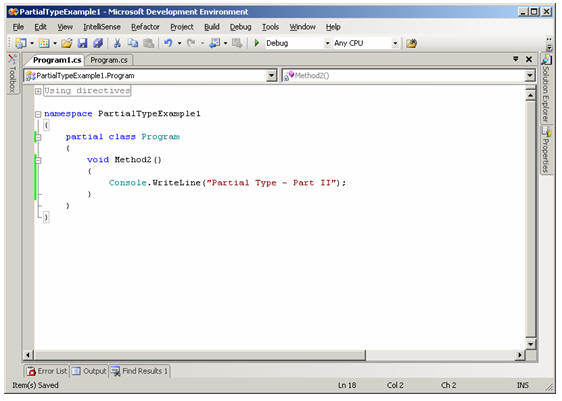Click the Save All multi-floppy icon
The height and width of the screenshot is (401, 562).
[98, 43]
